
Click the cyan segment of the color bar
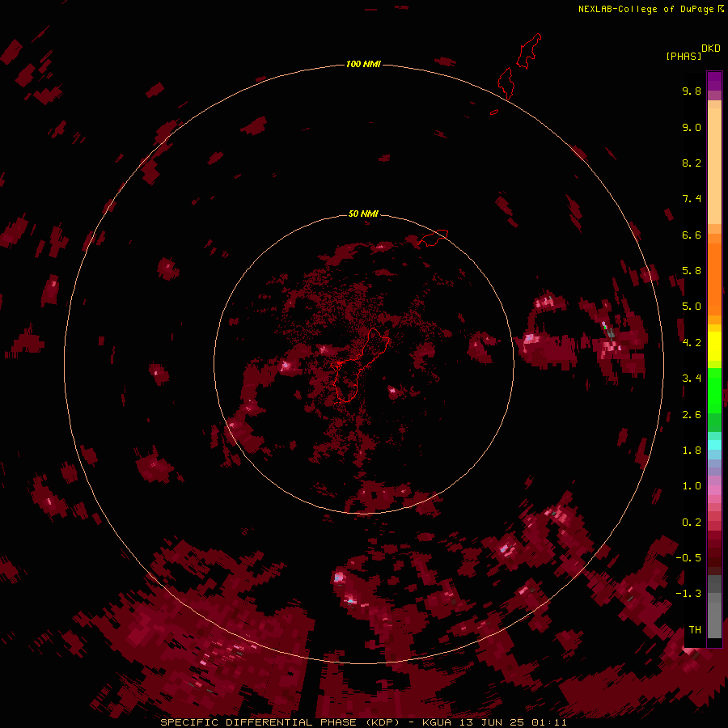click(714, 445)
